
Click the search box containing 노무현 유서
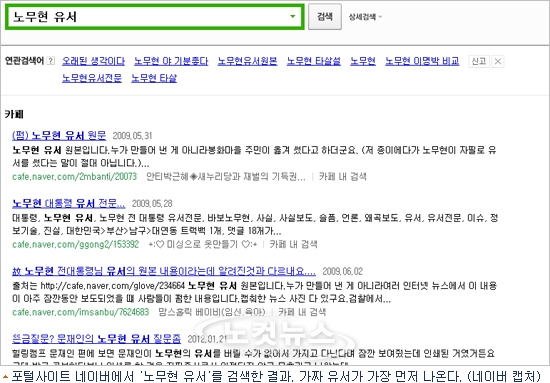[x=155, y=16]
